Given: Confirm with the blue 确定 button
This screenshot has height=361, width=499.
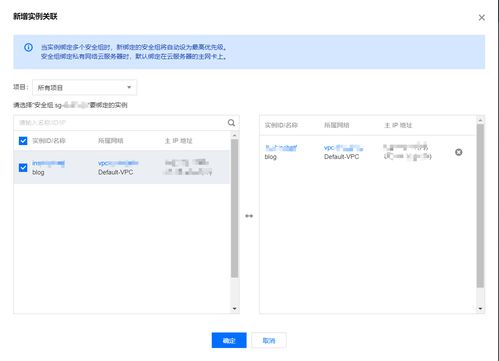Looking at the screenshot, I should coord(229,340).
